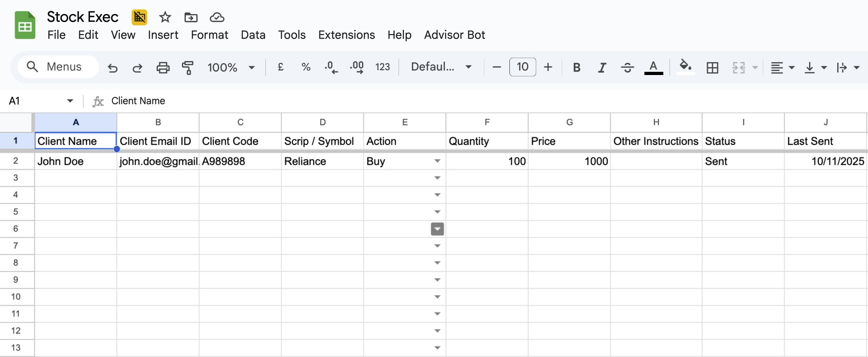Viewport: 868px width, 357px height.
Task: Open the fill colour picker
Action: pyautogui.click(x=685, y=67)
